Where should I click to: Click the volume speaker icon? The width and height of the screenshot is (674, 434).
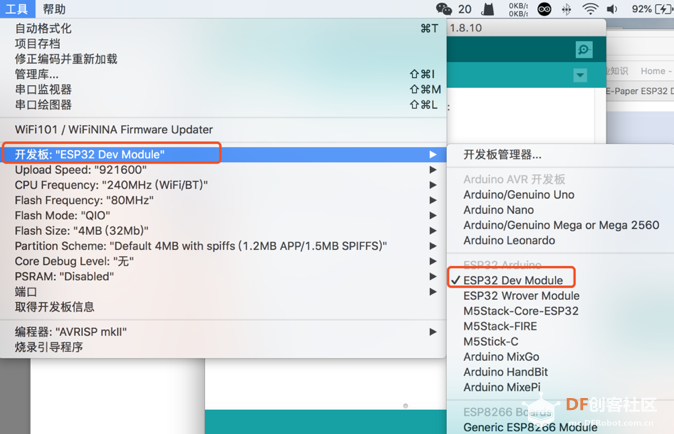tap(612, 9)
